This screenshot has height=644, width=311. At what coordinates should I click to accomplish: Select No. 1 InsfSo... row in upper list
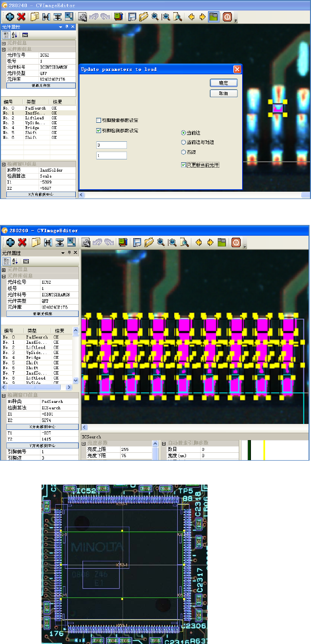pyautogui.click(x=38, y=113)
